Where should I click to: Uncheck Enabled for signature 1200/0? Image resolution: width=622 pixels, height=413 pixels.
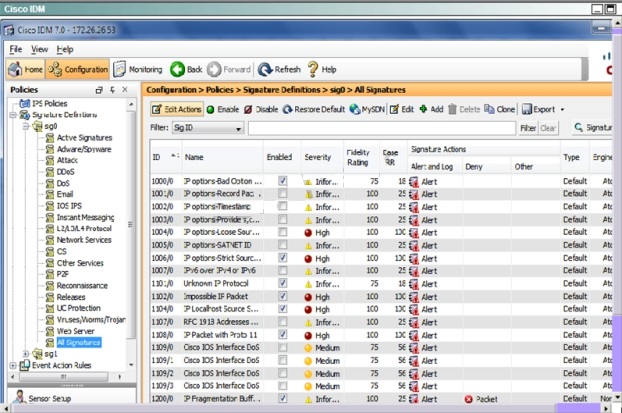282,398
